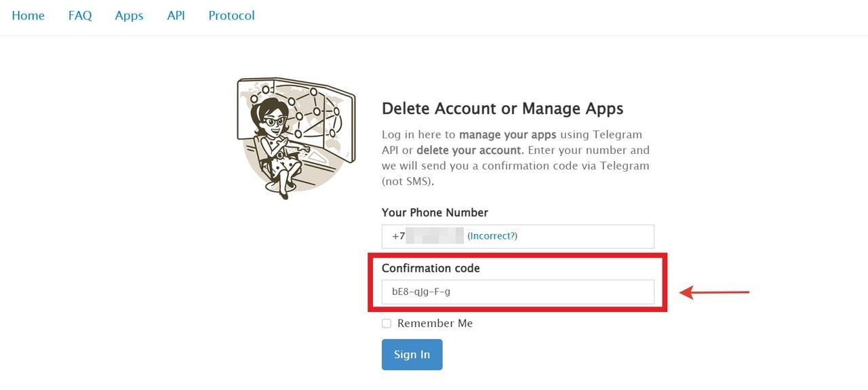Click the +7 country code prefix
Viewport: 868px width, 390px height.
coord(398,236)
